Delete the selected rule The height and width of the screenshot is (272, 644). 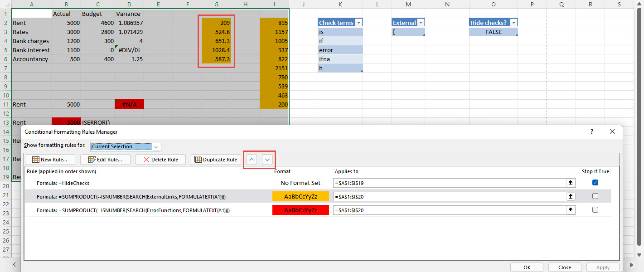pyautogui.click(x=160, y=160)
